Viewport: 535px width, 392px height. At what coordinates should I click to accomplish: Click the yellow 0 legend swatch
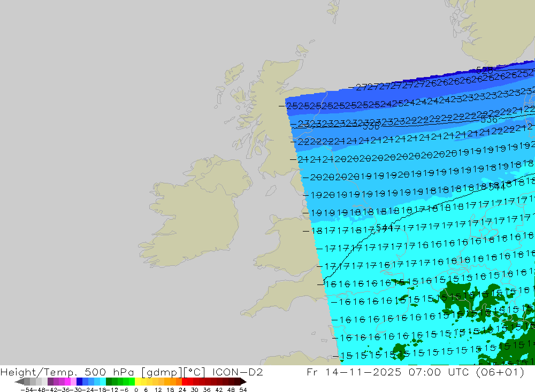tap(138, 381)
